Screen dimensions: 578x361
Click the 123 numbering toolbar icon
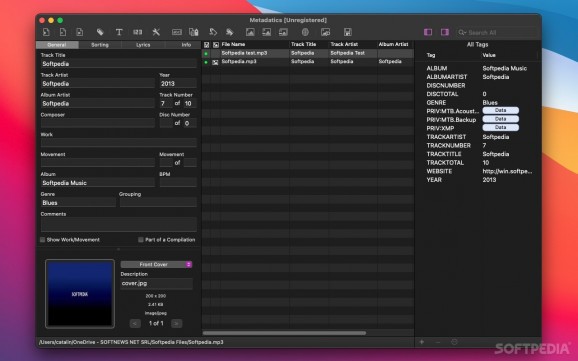coord(137,32)
